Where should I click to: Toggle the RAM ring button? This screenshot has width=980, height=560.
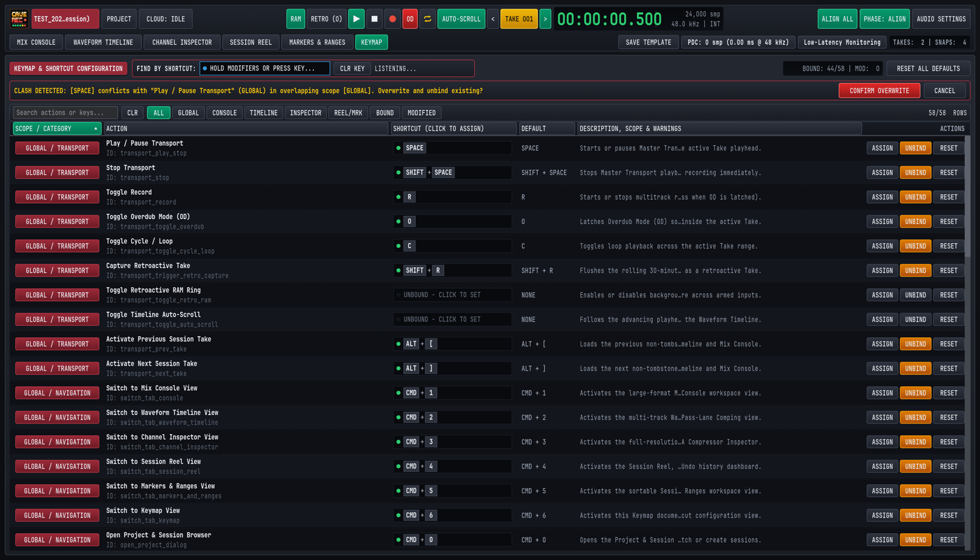pyautogui.click(x=296, y=19)
